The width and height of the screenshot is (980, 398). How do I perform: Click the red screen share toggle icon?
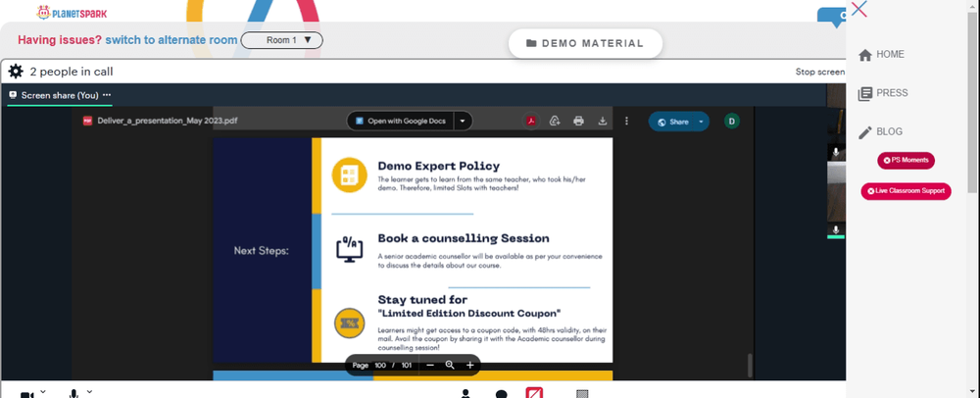[x=534, y=393]
